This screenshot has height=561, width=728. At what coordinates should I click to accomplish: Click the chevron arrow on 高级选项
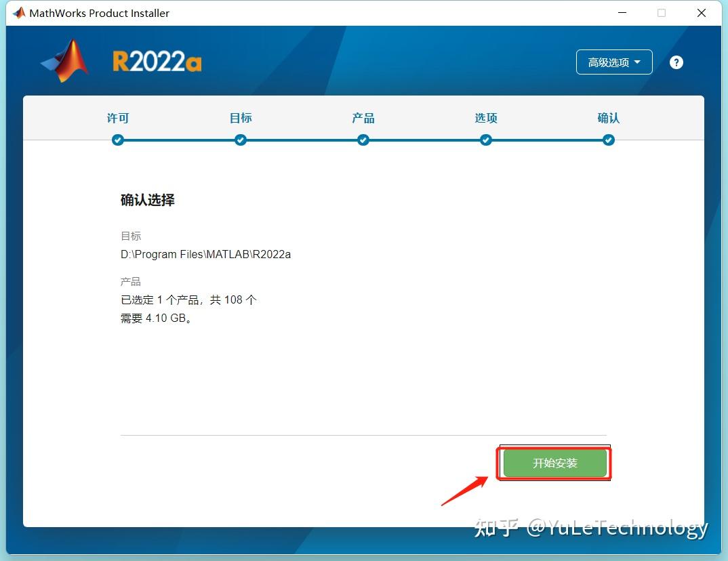(636, 62)
